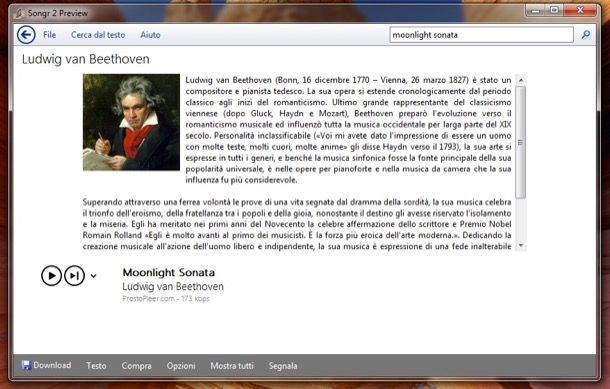Click the Ludwig van Beethoven artist name under the song
The image size is (610, 389).
click(x=173, y=287)
